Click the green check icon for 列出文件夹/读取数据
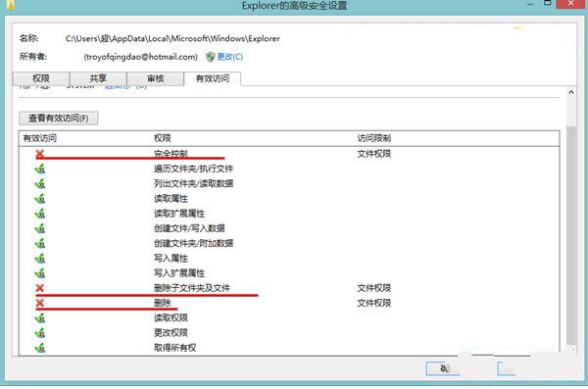588x389 pixels. coord(40,184)
